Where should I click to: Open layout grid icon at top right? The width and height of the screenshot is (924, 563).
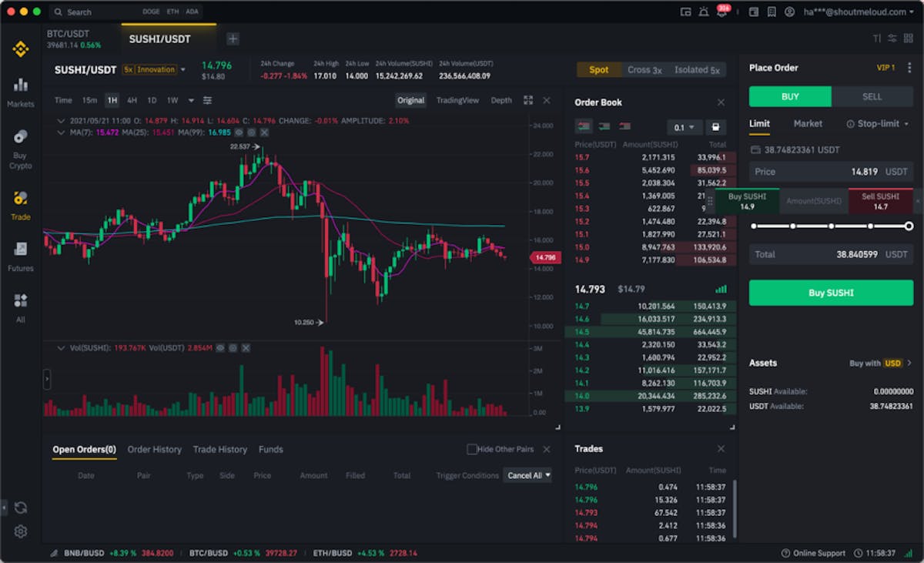click(x=909, y=39)
